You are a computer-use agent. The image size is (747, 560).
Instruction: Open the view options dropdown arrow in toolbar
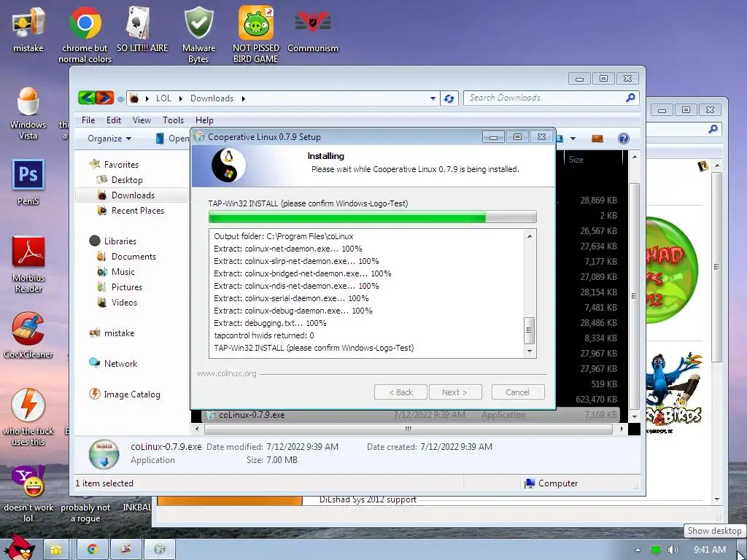[x=573, y=139]
